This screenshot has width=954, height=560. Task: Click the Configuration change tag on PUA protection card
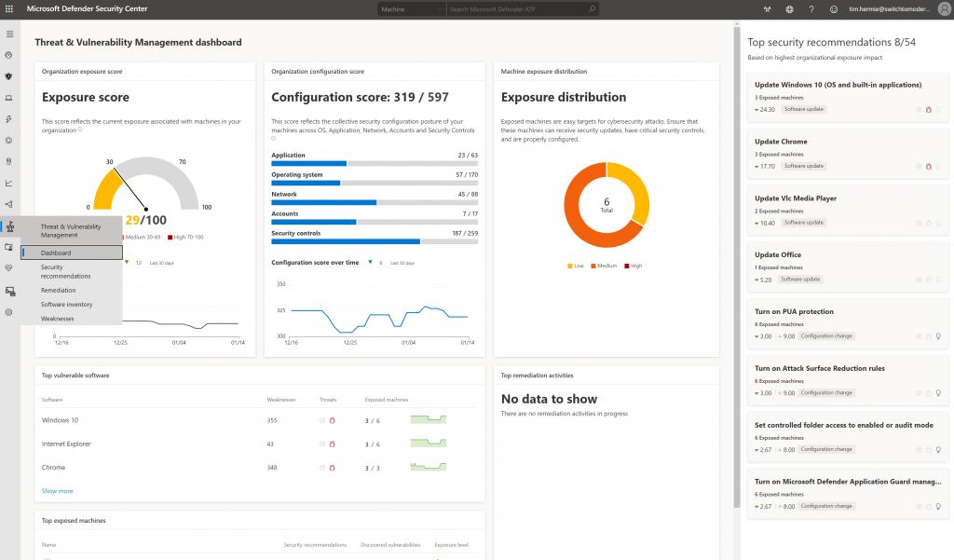826,336
